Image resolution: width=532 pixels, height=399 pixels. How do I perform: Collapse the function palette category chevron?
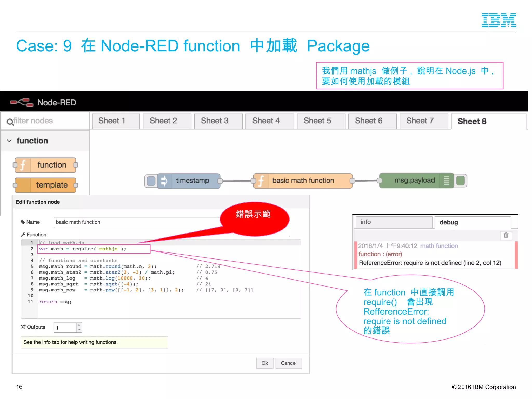point(9,141)
